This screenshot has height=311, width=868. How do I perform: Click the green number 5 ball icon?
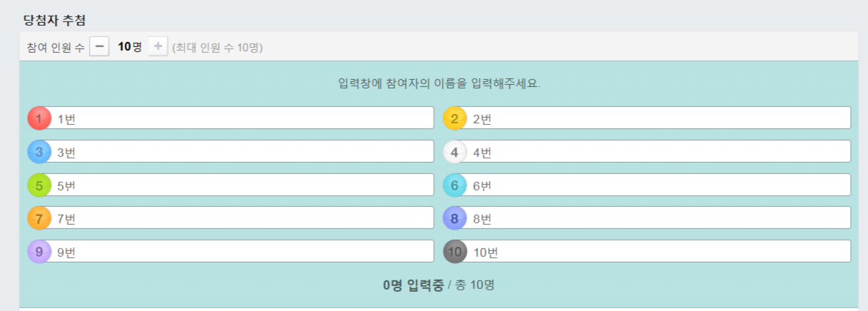pos(39,185)
